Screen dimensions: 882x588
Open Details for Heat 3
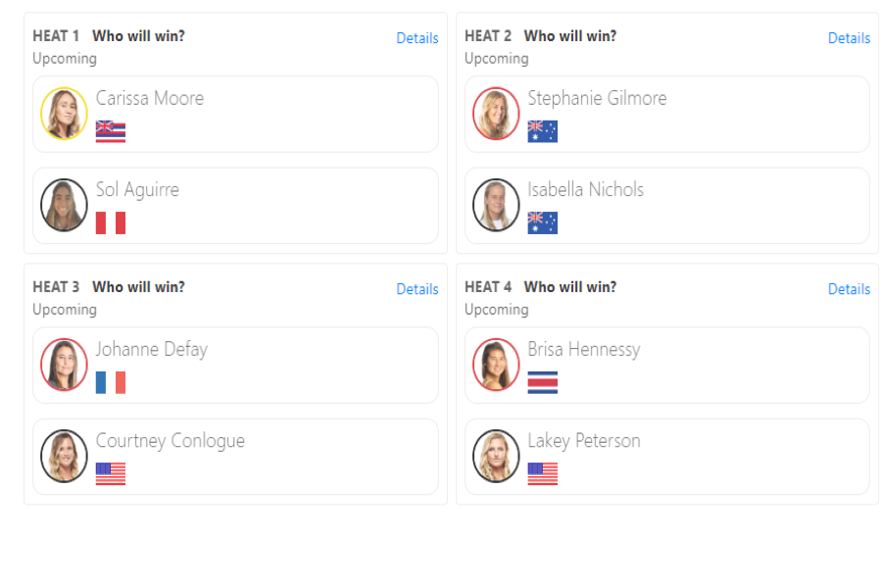coord(417,289)
